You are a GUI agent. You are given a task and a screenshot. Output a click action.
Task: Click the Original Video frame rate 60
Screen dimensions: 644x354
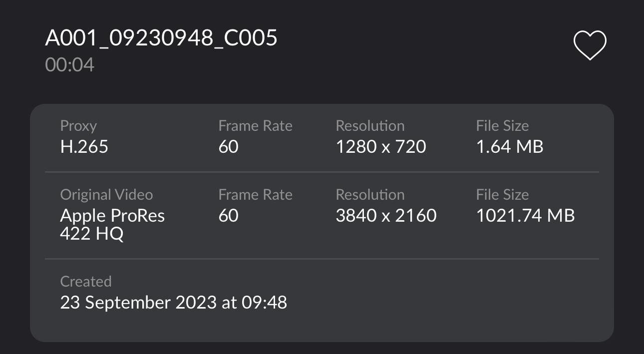coord(228,215)
